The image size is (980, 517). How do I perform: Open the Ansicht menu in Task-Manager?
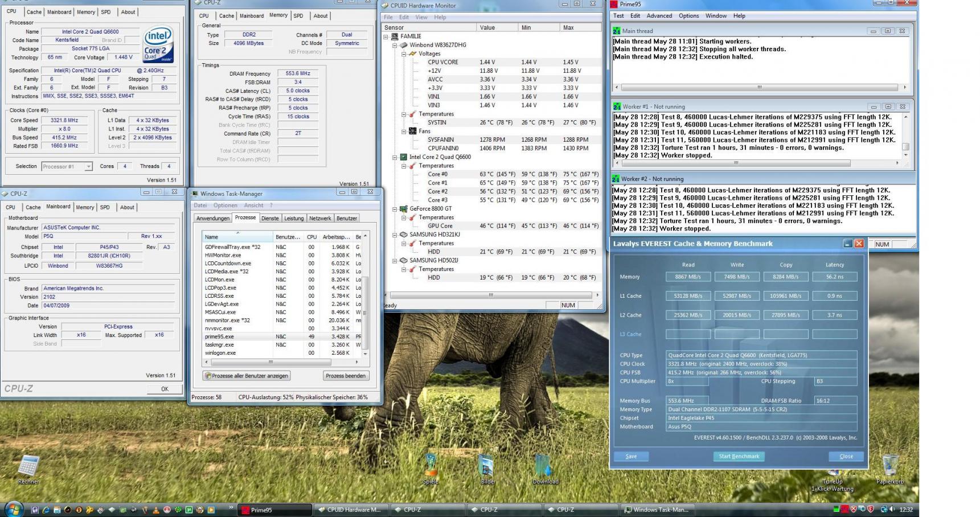pyautogui.click(x=253, y=206)
